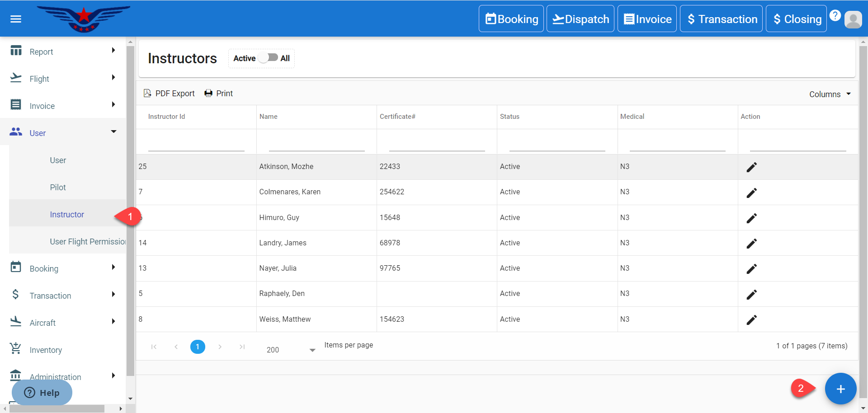868x413 pixels.
Task: Open the items per page dropdown
Action: (291, 350)
